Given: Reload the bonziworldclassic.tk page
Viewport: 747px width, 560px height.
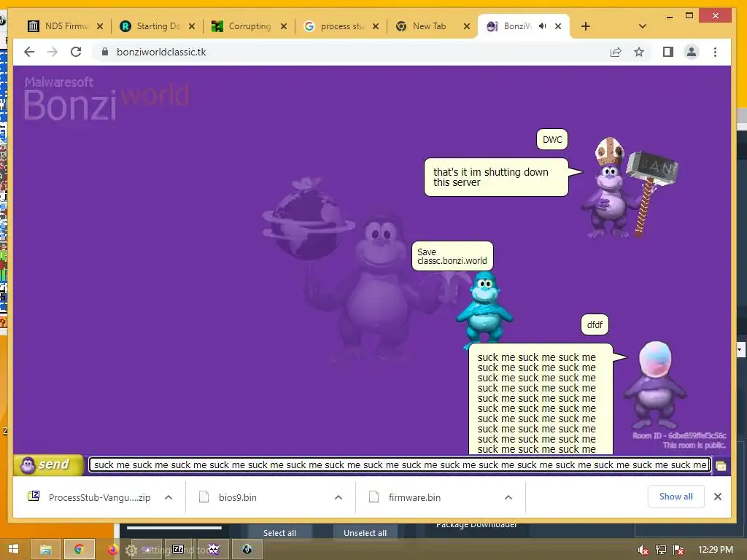Looking at the screenshot, I should [76, 52].
